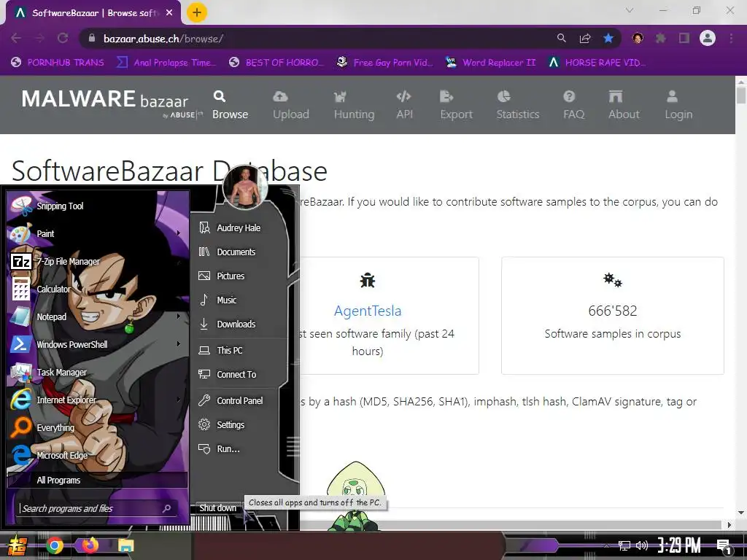This screenshot has height=560, width=747.
Task: Toggle bookmark star for this page
Action: pyautogui.click(x=608, y=38)
